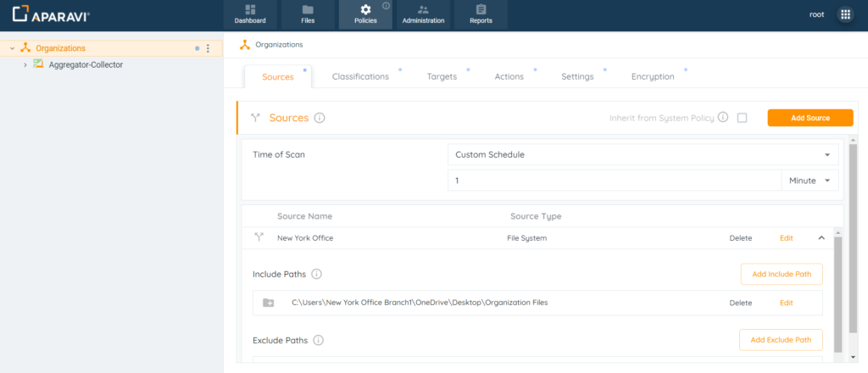The image size is (868, 373).
Task: Select the New York Office source name
Action: pyautogui.click(x=305, y=238)
